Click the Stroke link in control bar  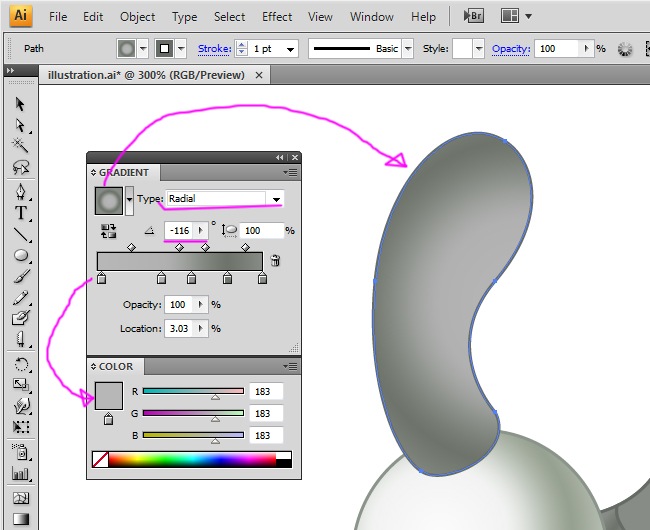coord(214,49)
